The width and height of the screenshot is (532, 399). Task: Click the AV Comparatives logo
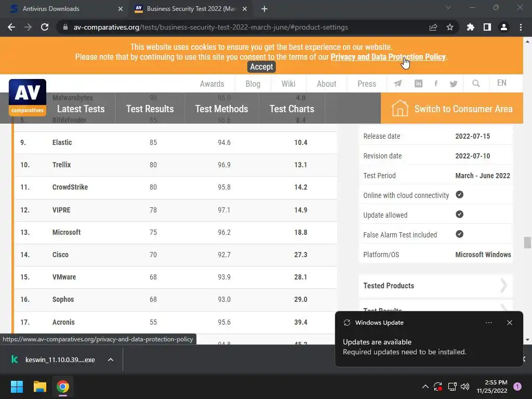coord(28,97)
